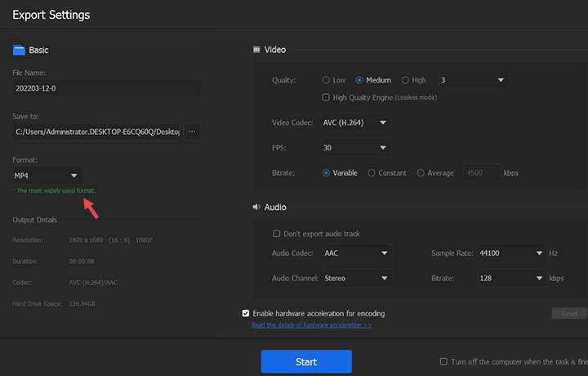Select Low quality radio button

click(x=327, y=80)
